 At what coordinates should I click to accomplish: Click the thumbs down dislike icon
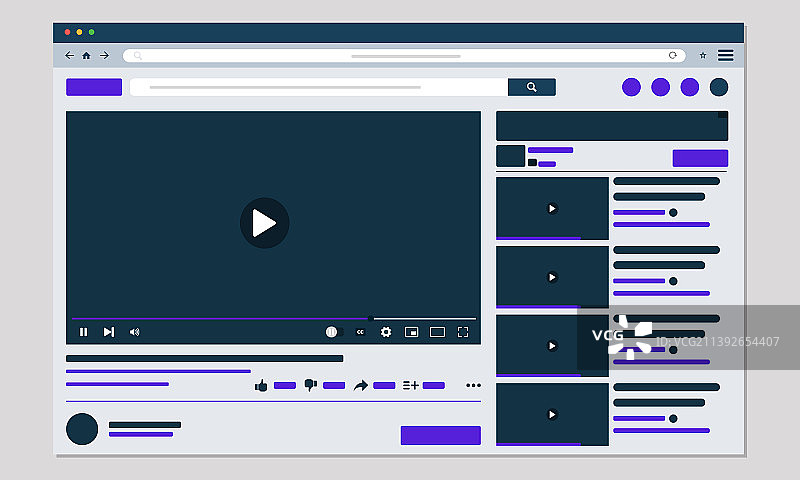coord(310,385)
